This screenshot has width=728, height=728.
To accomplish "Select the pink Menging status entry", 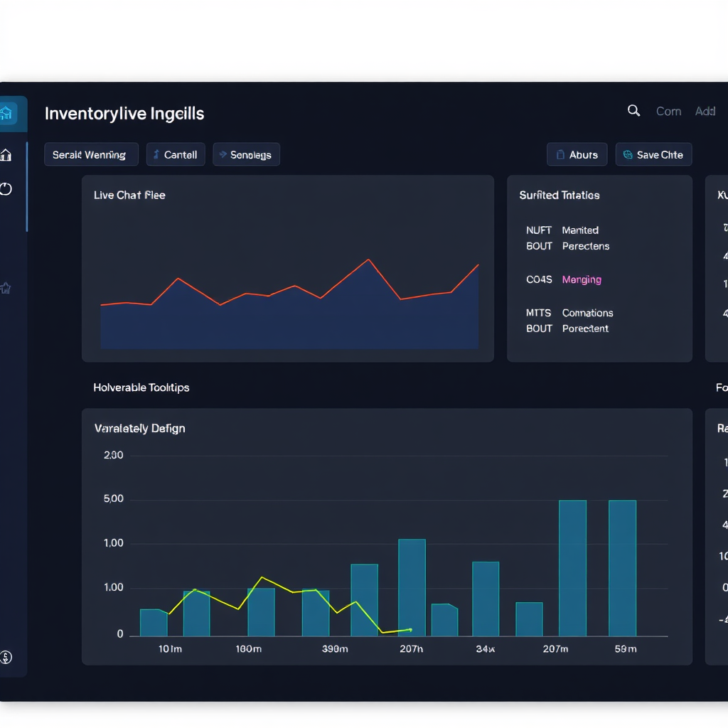I will (x=582, y=279).
